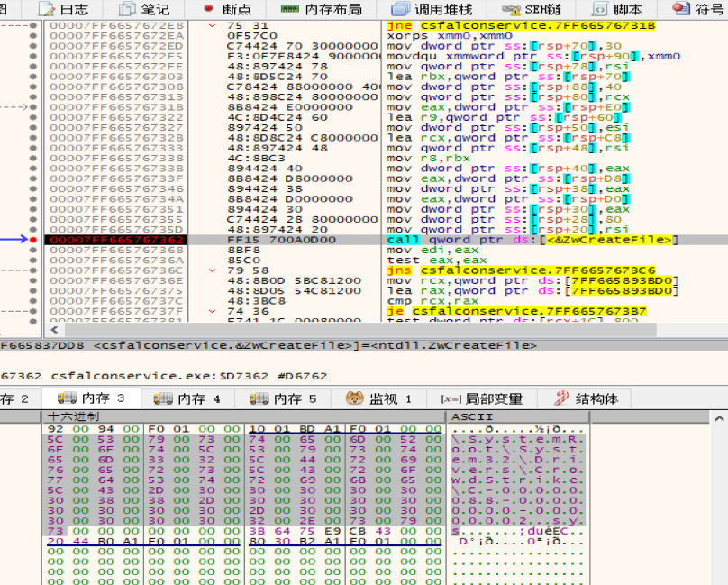The image size is (728, 585).
Task: Click opcode bytes FF15 700A0D00
Action: pos(281,240)
